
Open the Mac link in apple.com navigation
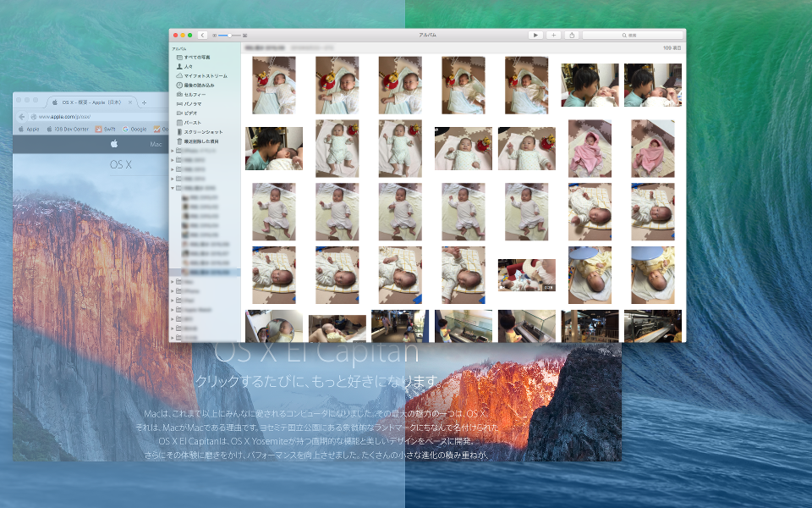tap(156, 144)
